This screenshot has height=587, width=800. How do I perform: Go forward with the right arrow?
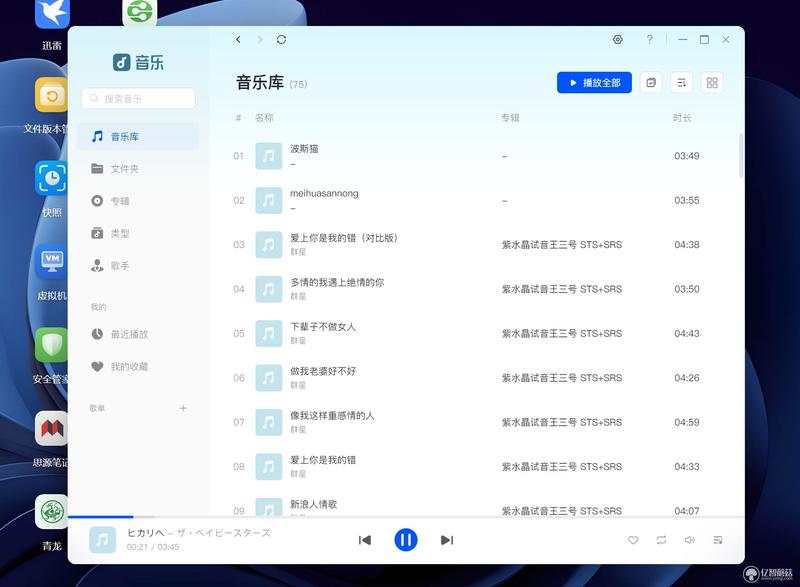coord(260,40)
